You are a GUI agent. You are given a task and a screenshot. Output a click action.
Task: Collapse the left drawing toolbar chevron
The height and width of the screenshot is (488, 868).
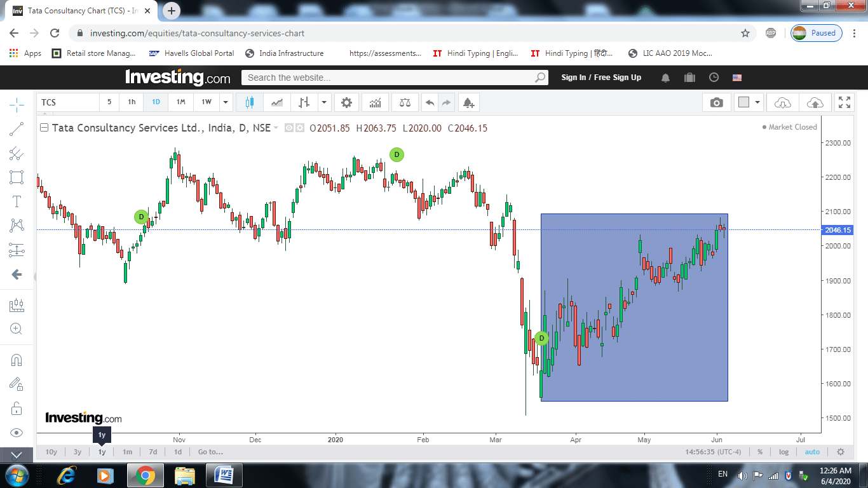coord(17,455)
